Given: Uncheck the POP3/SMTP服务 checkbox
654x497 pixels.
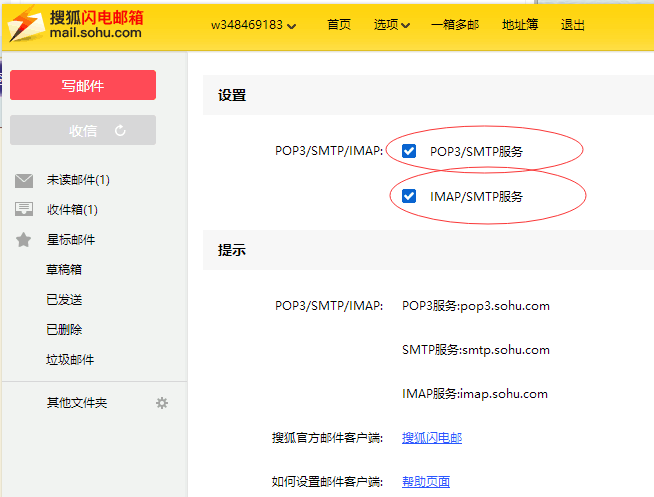Looking at the screenshot, I should pos(409,151).
